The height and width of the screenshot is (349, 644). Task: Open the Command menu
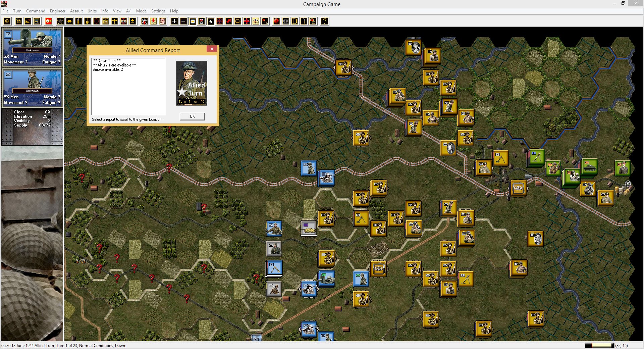tap(36, 11)
